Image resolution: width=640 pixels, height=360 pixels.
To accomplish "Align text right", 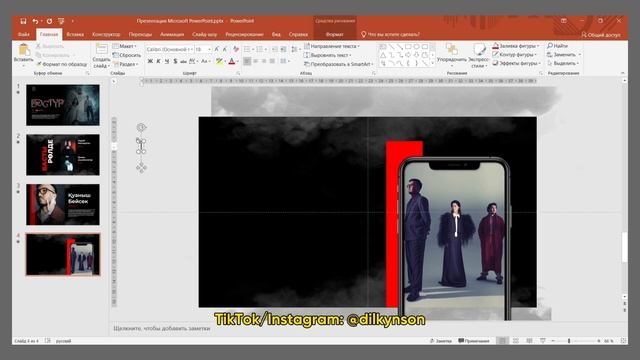I will coord(264,61).
